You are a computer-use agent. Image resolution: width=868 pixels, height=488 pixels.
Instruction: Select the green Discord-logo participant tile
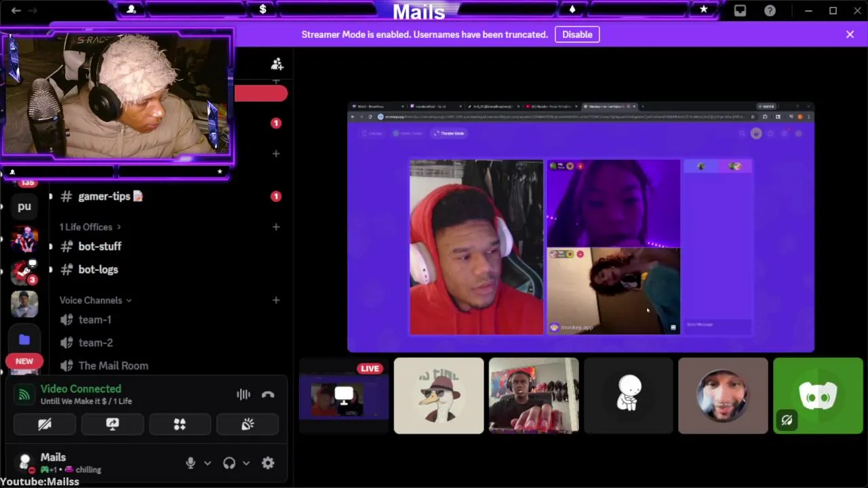point(818,396)
